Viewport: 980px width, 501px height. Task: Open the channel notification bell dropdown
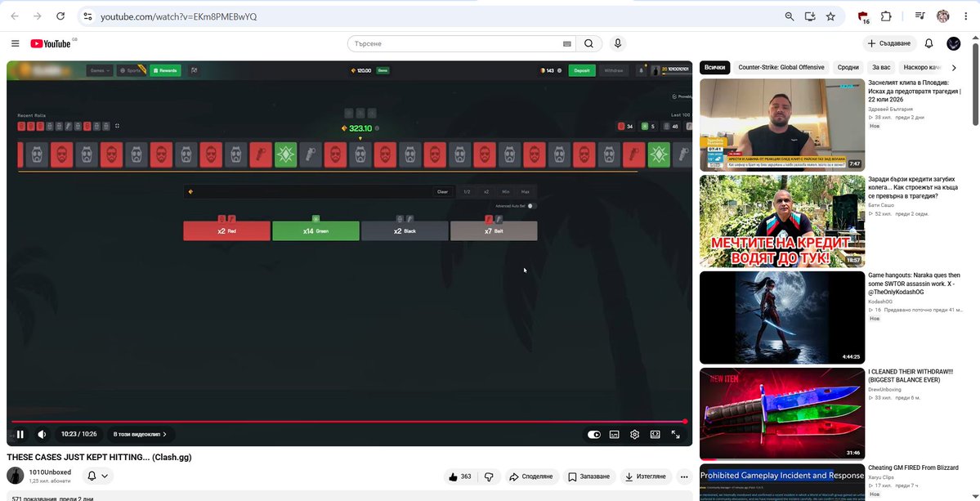coord(97,476)
